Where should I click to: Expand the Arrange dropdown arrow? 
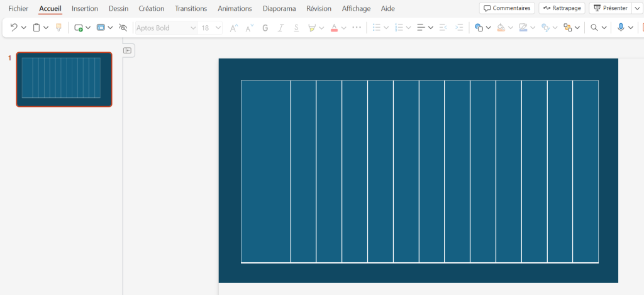click(577, 28)
